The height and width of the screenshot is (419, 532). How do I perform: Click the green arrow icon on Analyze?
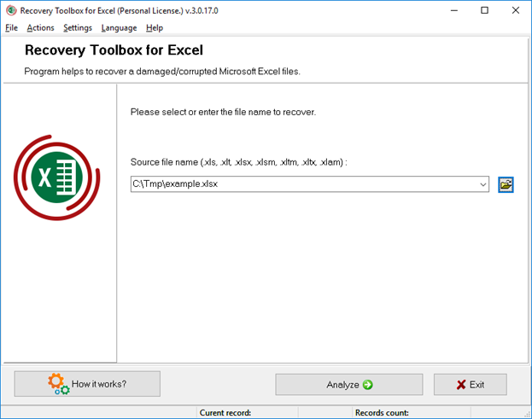click(368, 385)
